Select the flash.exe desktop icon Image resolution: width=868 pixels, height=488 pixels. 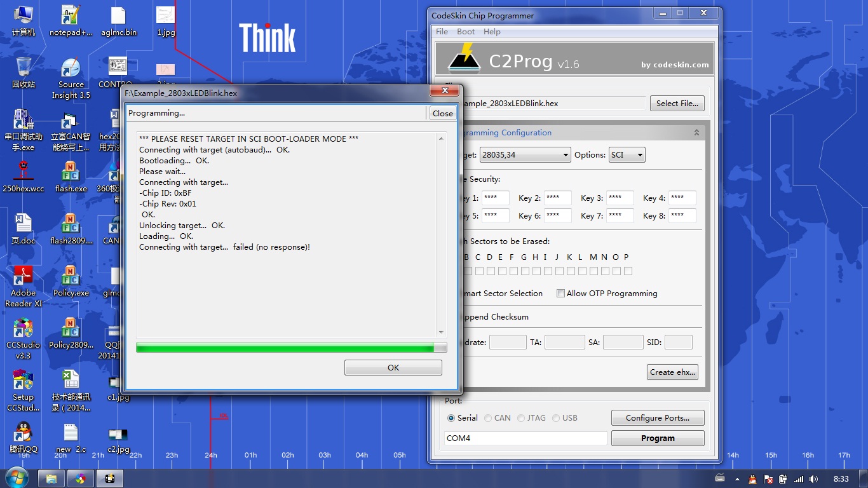click(x=71, y=177)
